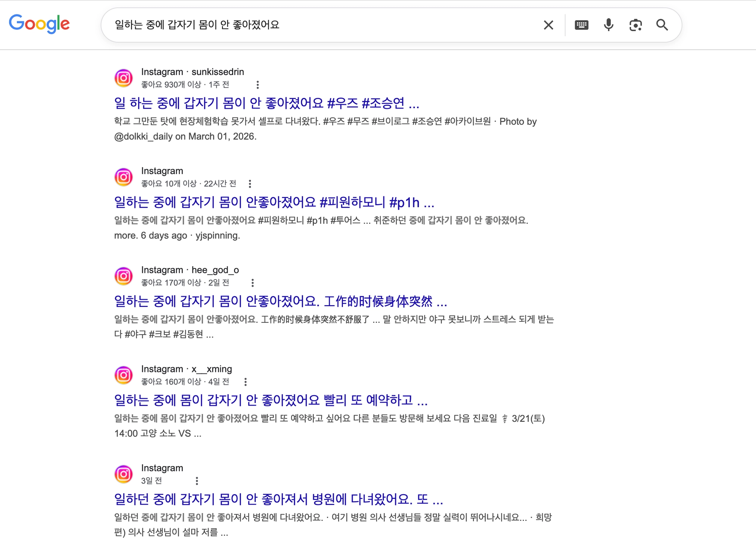This screenshot has width=756, height=557.
Task: Open options menu for the sunkissedrin result
Action: [257, 85]
